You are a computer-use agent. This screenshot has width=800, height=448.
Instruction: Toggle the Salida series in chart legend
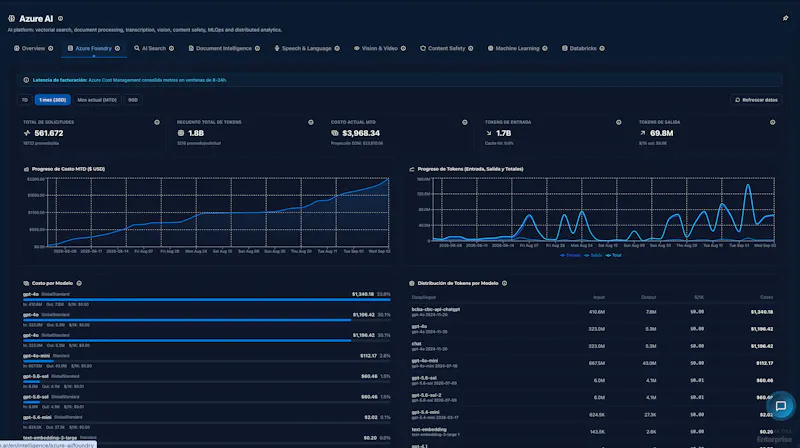[x=593, y=255]
